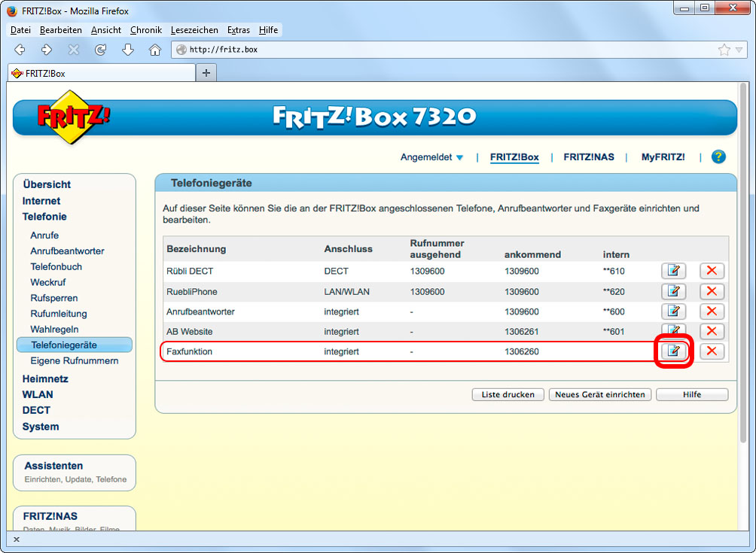Delete the RuebliPhone device entry
This screenshot has height=553, width=756.
(712, 291)
